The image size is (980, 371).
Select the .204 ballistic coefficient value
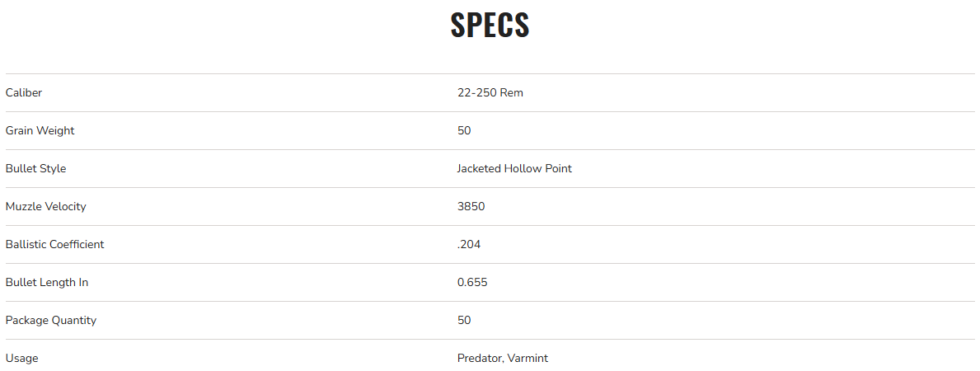(469, 244)
